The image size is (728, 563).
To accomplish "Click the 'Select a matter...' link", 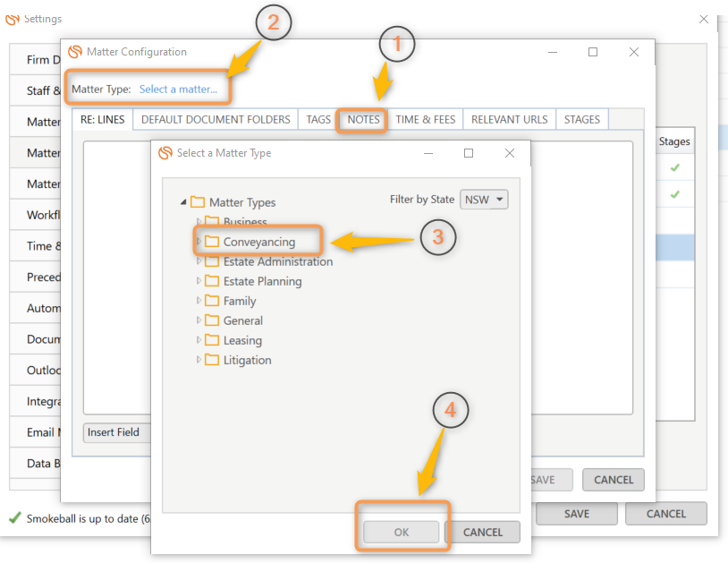I will click(178, 90).
